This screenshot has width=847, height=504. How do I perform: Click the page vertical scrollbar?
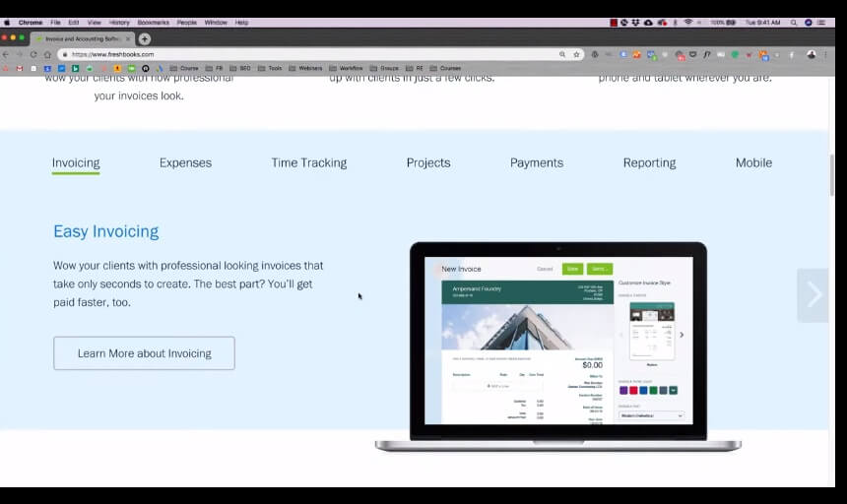pos(832,175)
